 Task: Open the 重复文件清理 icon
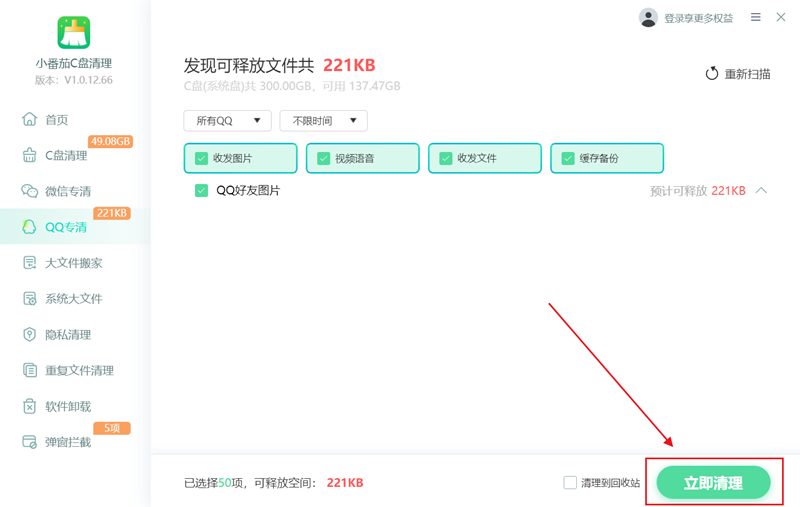click(x=30, y=370)
